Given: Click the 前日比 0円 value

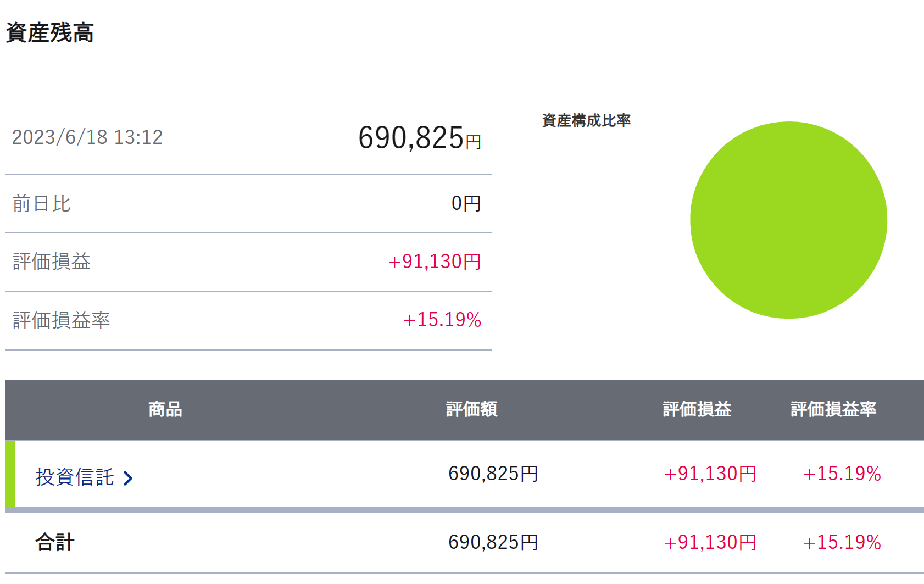Looking at the screenshot, I should tap(466, 204).
